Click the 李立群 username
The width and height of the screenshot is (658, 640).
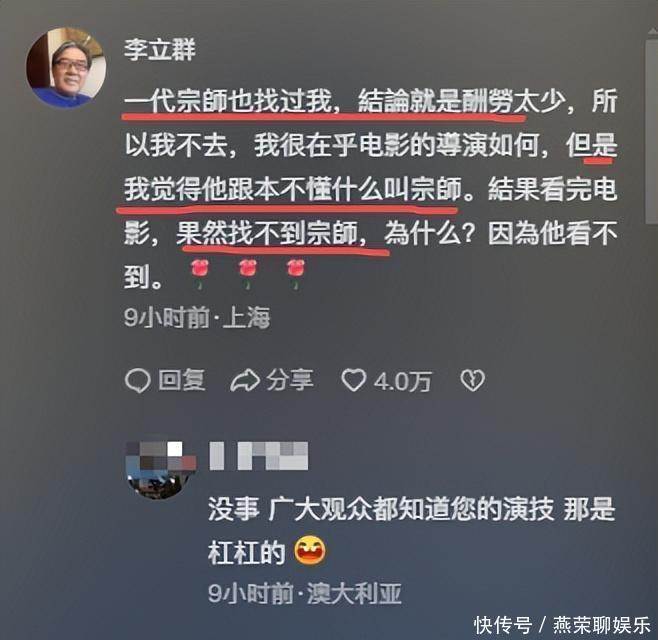(160, 50)
